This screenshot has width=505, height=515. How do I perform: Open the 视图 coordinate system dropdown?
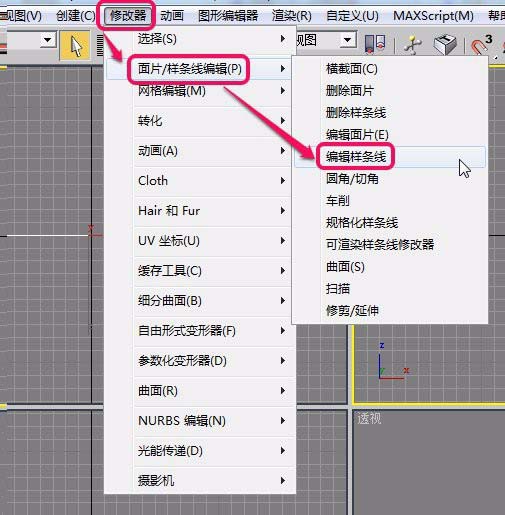click(x=347, y=40)
